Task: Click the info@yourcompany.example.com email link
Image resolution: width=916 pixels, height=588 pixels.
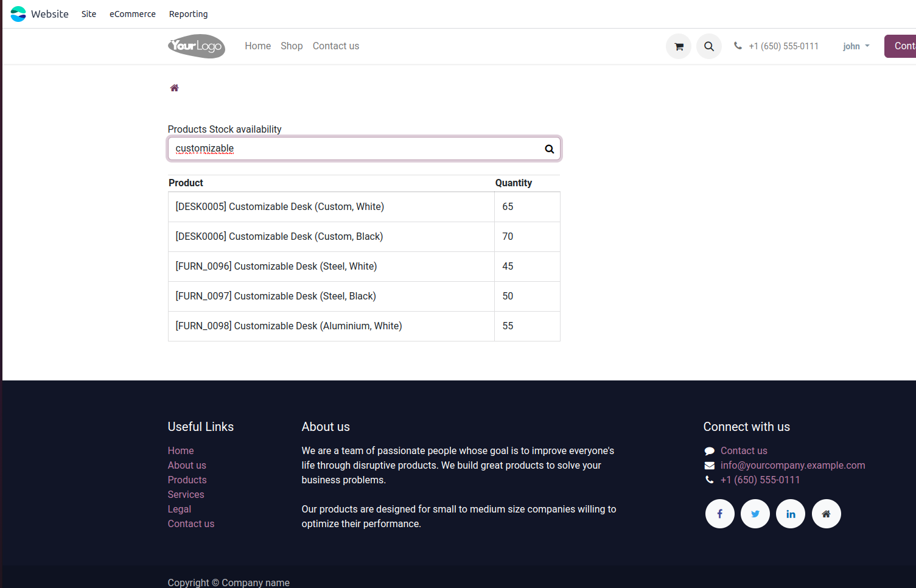Action: click(x=792, y=466)
